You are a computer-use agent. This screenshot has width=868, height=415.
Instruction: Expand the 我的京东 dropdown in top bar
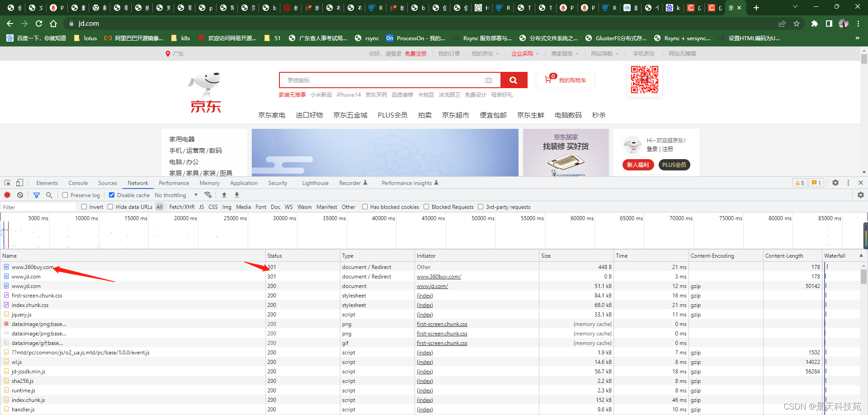[x=486, y=53]
